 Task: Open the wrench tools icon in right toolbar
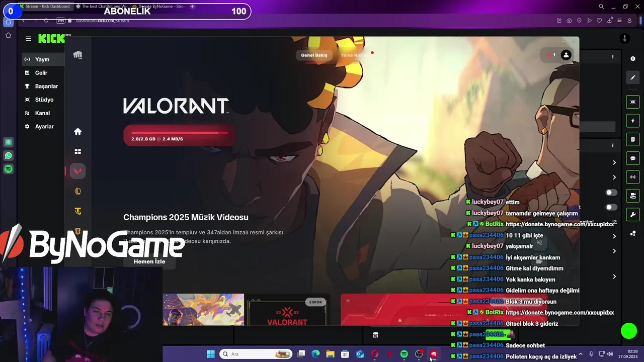[x=633, y=215]
